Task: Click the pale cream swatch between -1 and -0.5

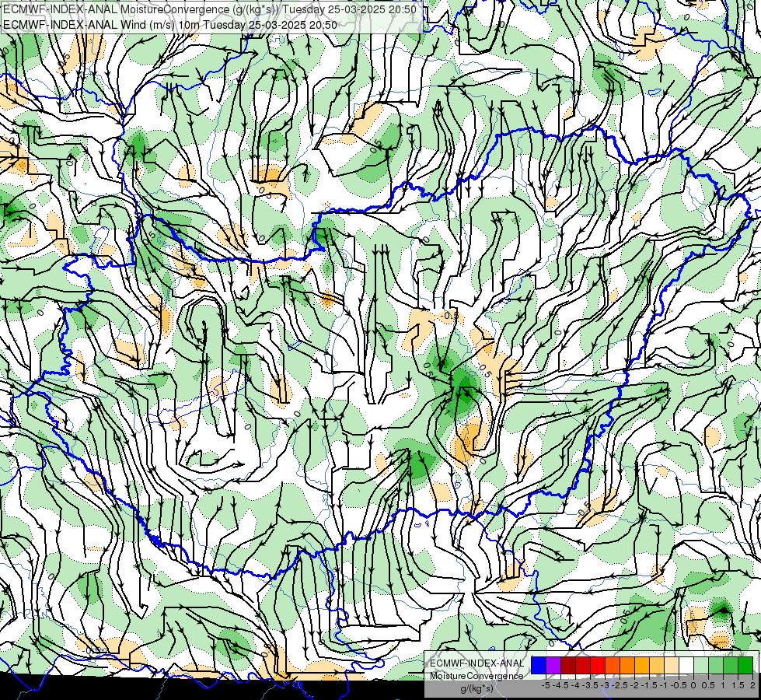Action: click(x=672, y=665)
